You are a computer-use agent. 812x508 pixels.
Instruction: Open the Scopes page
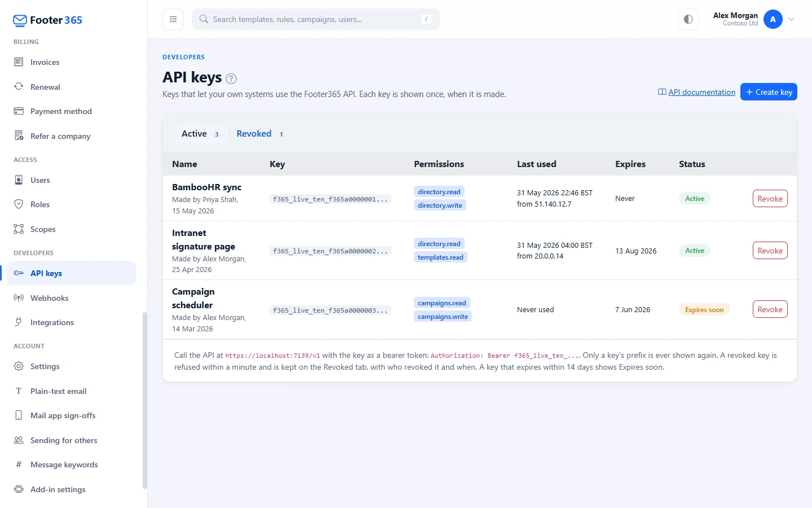click(x=71, y=229)
